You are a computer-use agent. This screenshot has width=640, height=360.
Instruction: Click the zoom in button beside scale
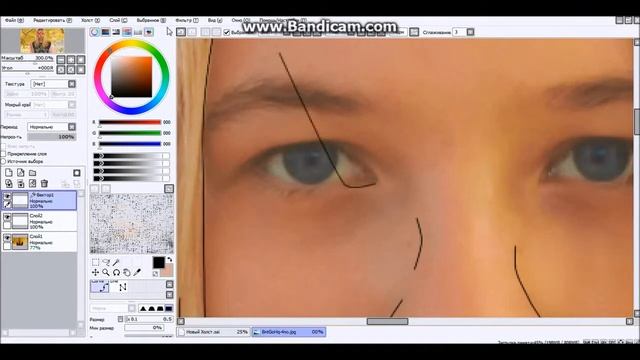71,60
